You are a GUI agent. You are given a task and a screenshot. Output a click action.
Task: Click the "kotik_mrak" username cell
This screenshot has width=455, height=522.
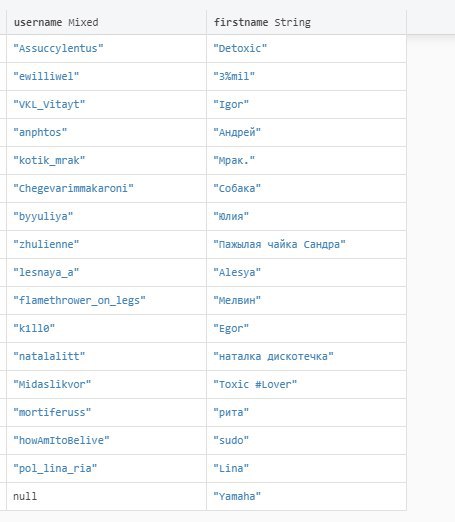[106, 160]
